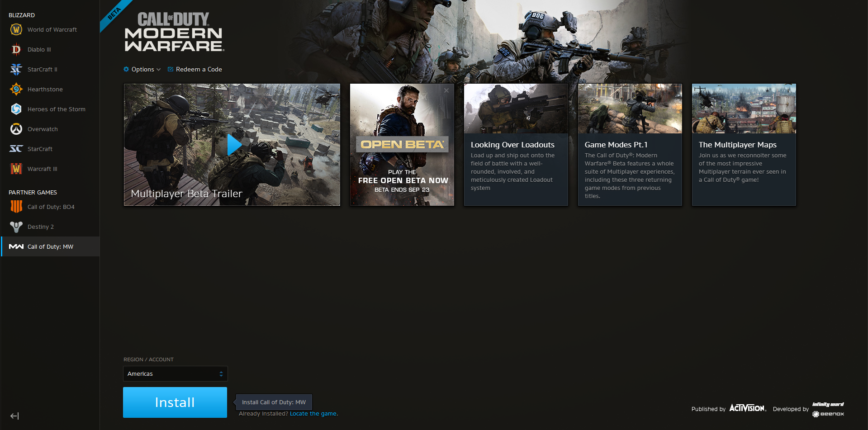
Task: Click the Install Call of Duty: MW tooltip
Action: [274, 402]
